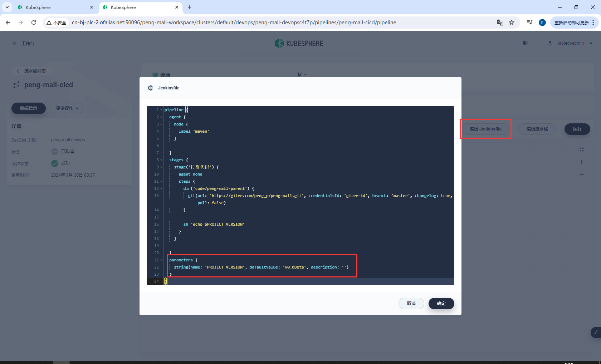Open the Chrome profile avatar
The image size is (601, 364).
tap(542, 23)
